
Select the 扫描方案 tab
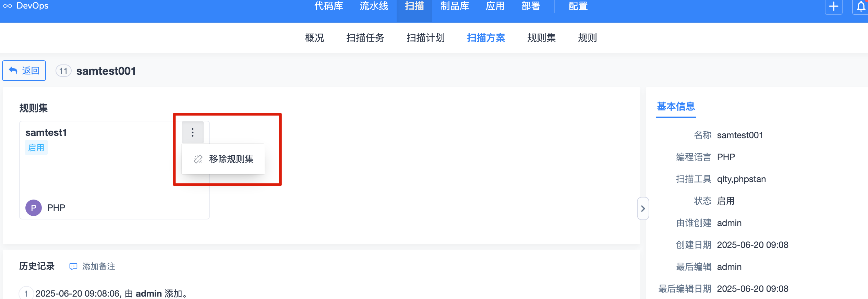(486, 38)
